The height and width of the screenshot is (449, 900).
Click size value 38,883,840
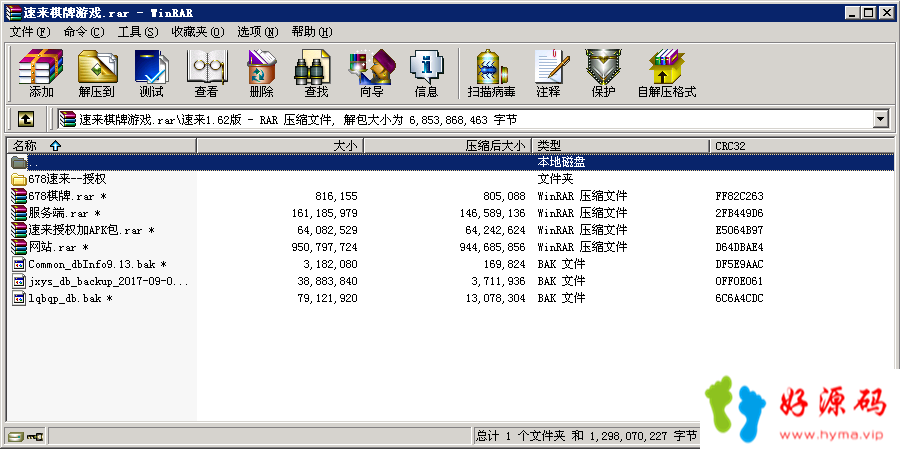click(x=328, y=282)
